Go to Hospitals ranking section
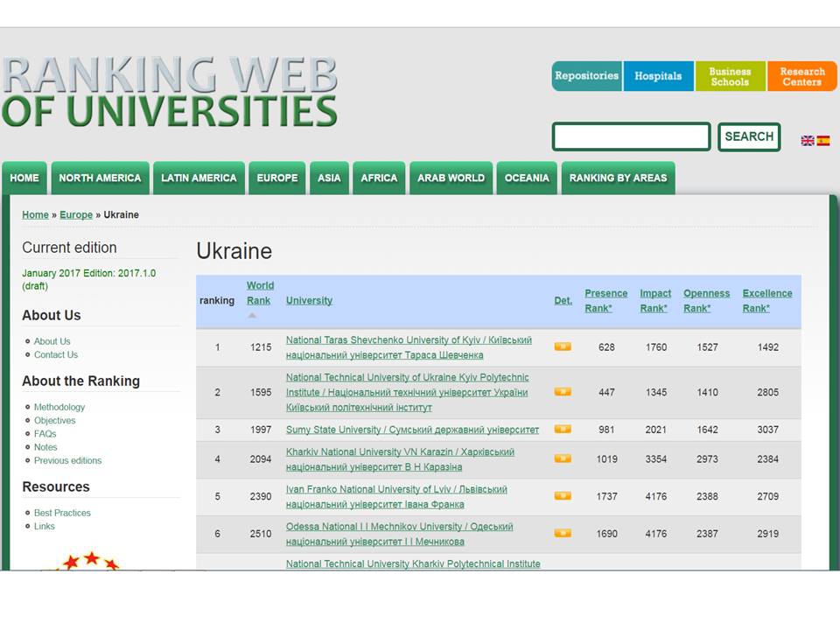The width and height of the screenshot is (840, 630). (658, 76)
